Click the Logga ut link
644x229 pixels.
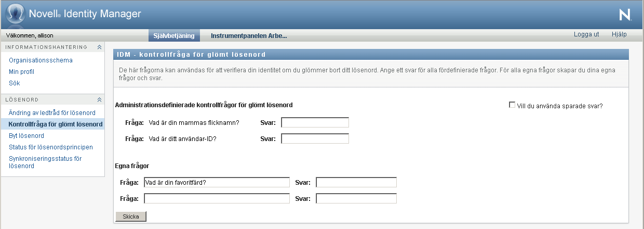(x=586, y=34)
